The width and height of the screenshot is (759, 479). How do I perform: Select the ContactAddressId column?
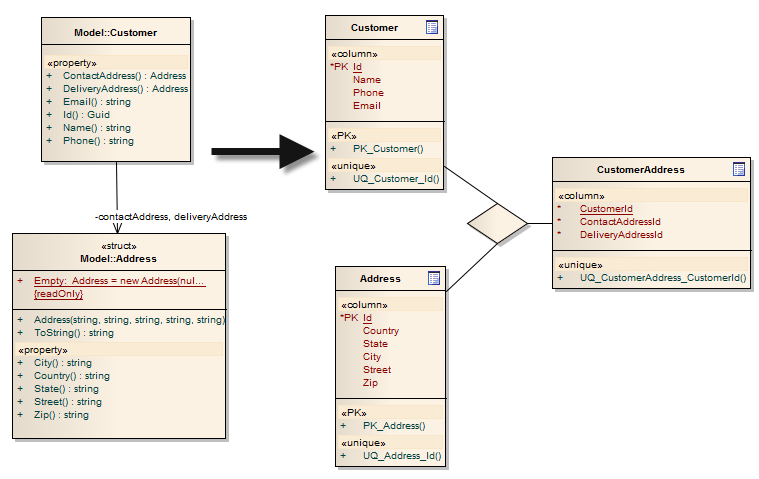point(620,222)
